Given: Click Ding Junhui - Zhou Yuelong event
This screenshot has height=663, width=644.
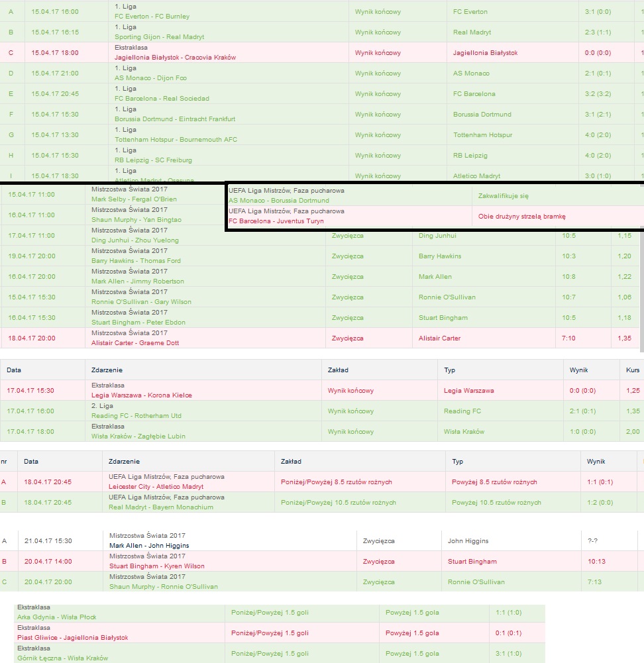Looking at the screenshot, I should pyautogui.click(x=135, y=240).
